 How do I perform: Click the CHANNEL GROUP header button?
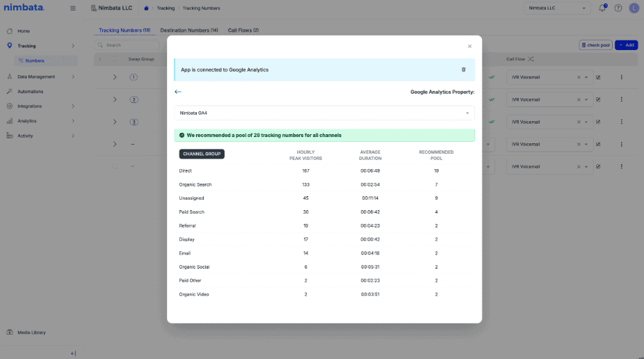pyautogui.click(x=202, y=154)
